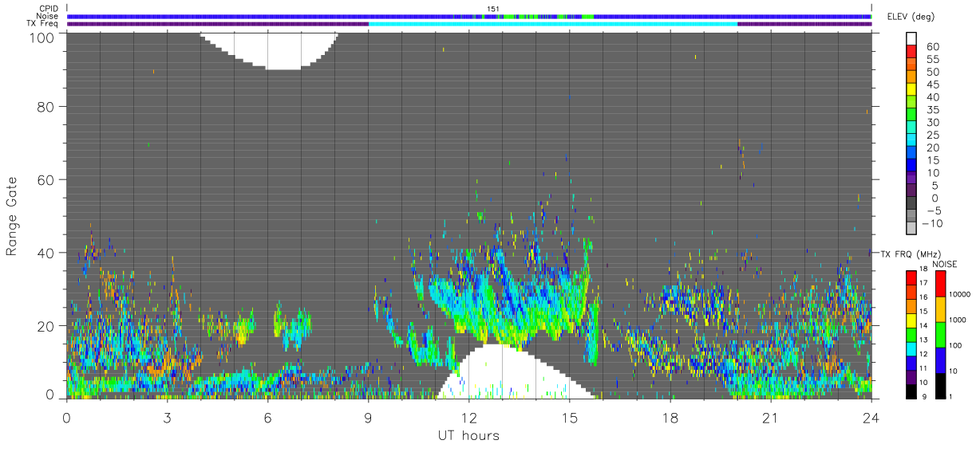The width and height of the screenshot is (980, 452).
Task: Click the red swatch in ELEV legend
Action: pyautogui.click(x=911, y=51)
